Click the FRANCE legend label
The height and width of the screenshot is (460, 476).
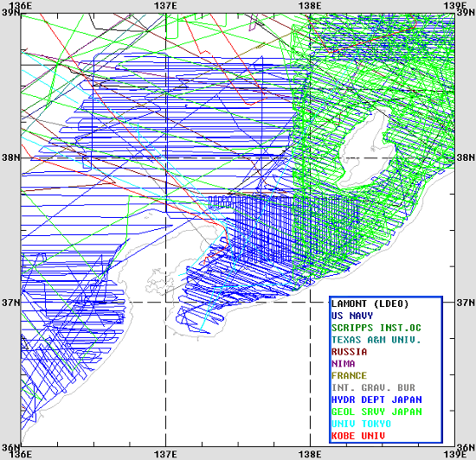click(350, 376)
